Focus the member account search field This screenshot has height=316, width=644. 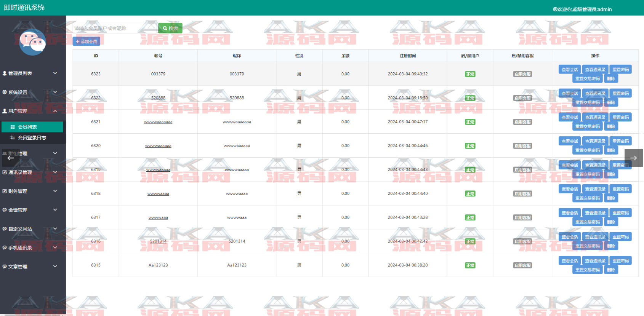[x=114, y=28]
